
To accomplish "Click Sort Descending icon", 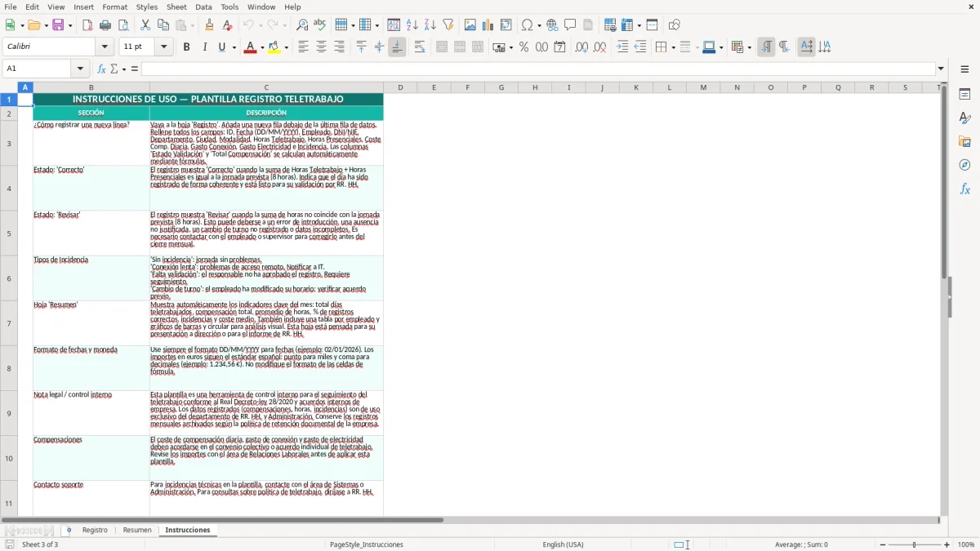I will pos(430,25).
